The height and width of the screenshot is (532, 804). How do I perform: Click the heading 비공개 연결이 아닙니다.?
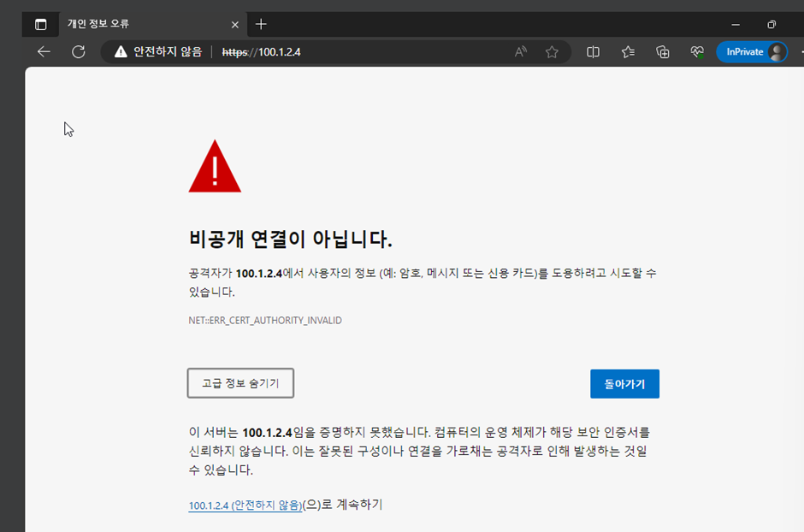pyautogui.click(x=291, y=239)
